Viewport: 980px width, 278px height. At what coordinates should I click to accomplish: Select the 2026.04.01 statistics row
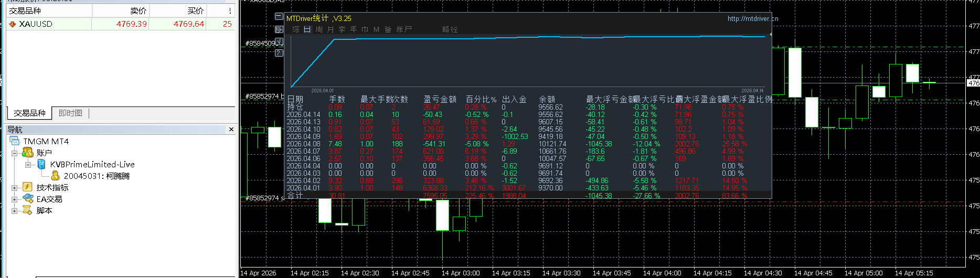click(529, 188)
